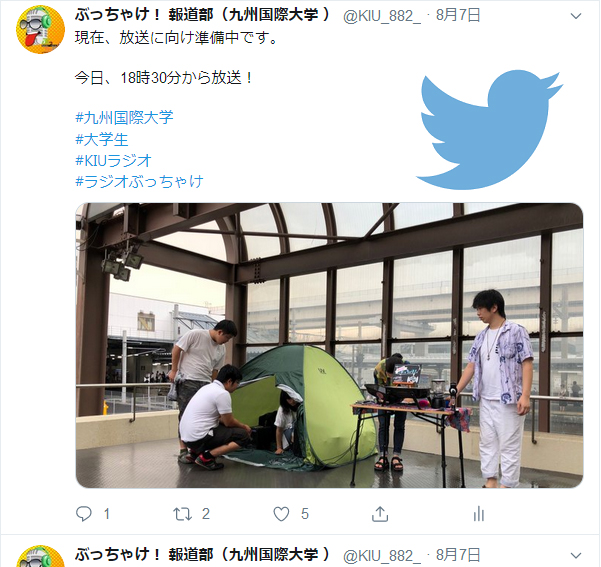Expand the first tweet's chevron menu
Image resolution: width=601 pixels, height=567 pixels.
pos(576,16)
